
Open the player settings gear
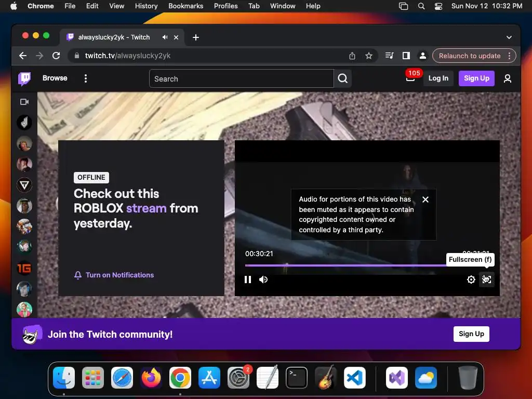(471, 280)
